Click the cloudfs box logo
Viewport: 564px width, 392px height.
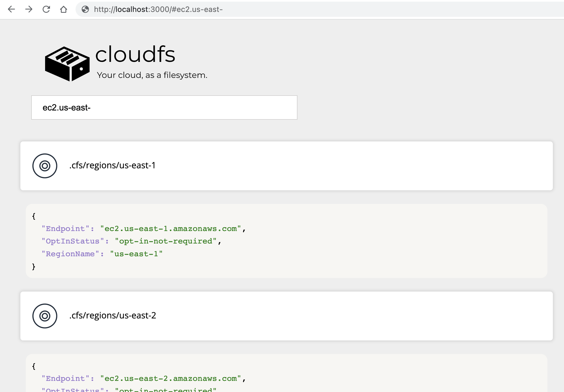[x=67, y=64]
